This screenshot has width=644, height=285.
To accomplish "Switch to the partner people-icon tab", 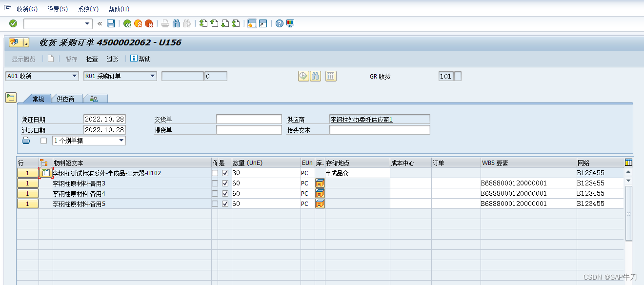I will (x=94, y=99).
